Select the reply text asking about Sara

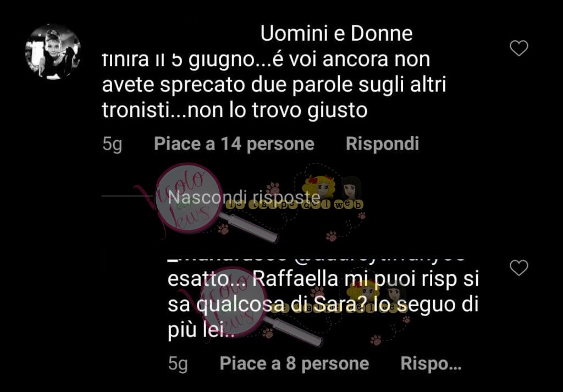pyautogui.click(x=323, y=305)
